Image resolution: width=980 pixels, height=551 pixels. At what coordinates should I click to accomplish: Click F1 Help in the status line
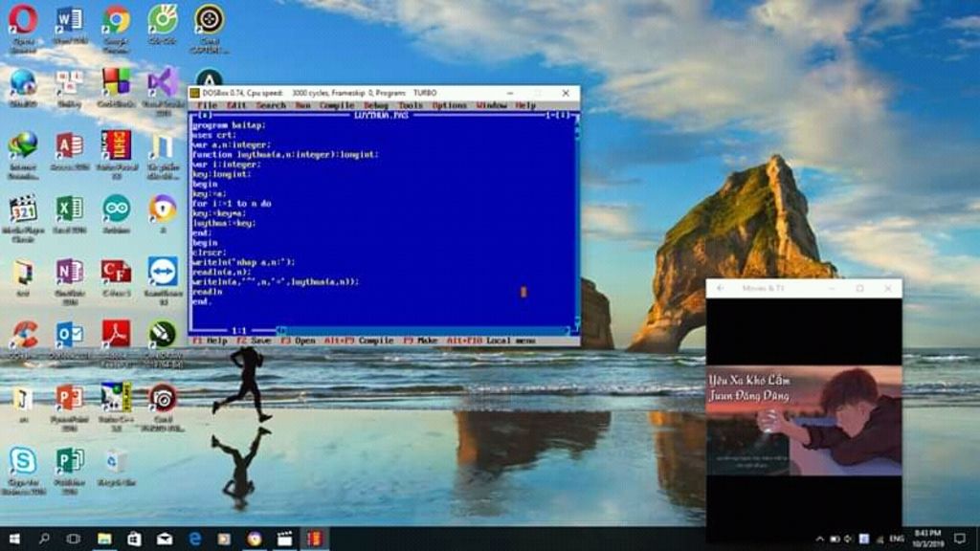pos(210,342)
